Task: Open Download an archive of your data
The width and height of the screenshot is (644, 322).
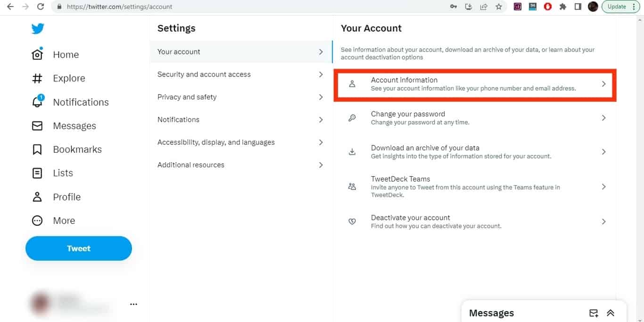Action: click(x=475, y=152)
